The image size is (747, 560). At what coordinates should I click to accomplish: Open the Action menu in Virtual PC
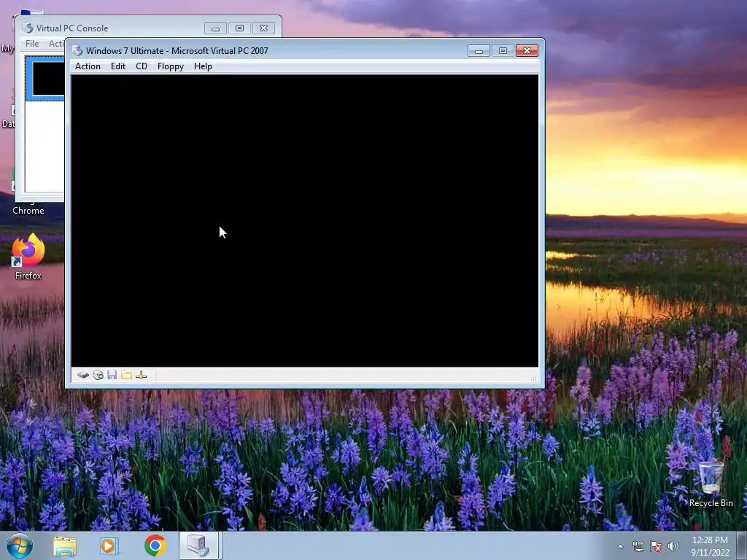tap(88, 66)
